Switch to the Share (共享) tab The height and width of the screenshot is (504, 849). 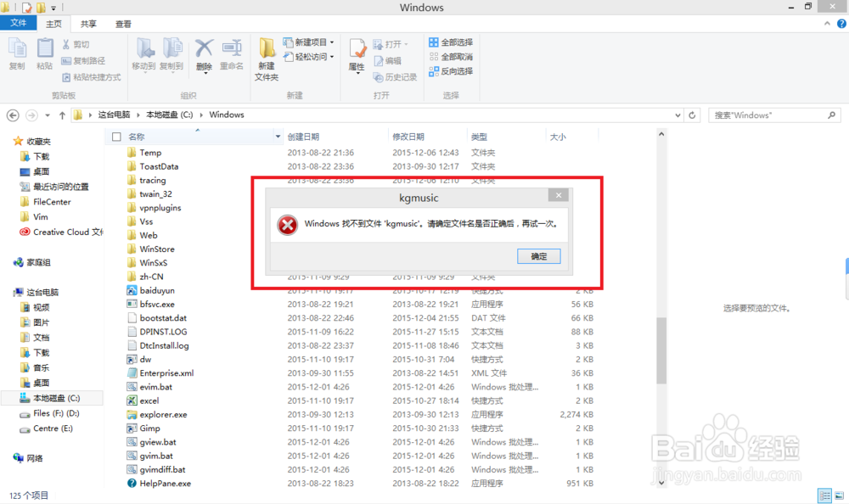pos(88,24)
